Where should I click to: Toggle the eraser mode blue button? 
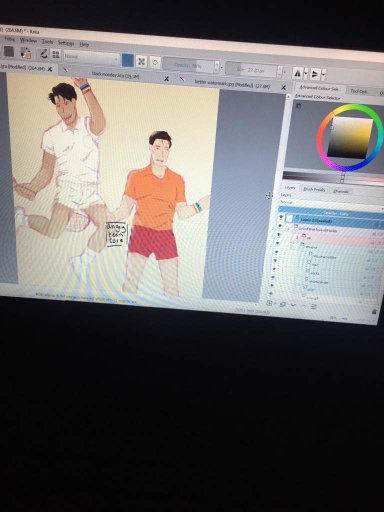(x=128, y=60)
